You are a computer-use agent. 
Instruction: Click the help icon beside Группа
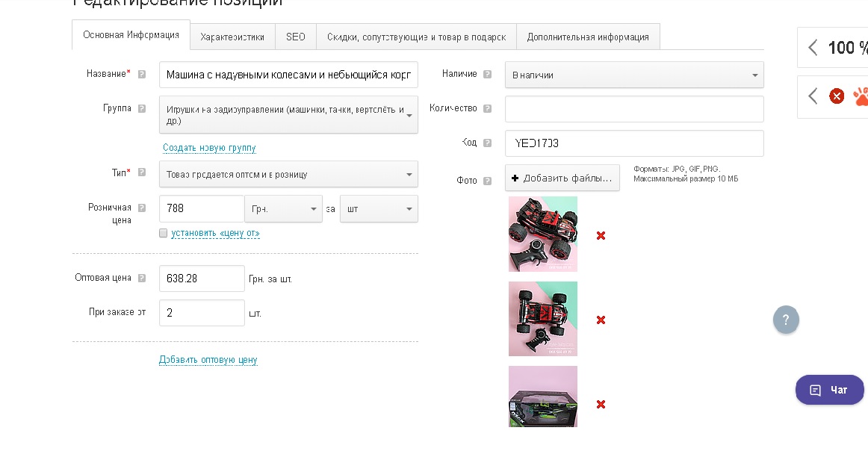[x=142, y=108]
